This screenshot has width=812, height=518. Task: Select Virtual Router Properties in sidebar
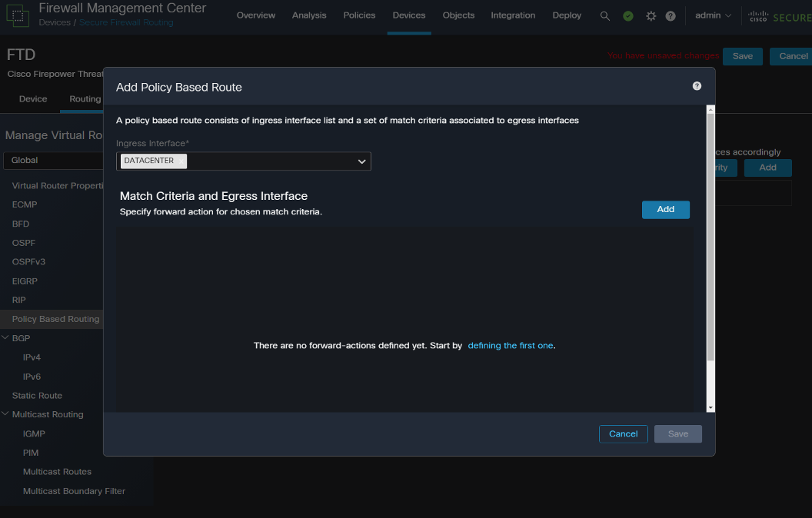click(58, 185)
